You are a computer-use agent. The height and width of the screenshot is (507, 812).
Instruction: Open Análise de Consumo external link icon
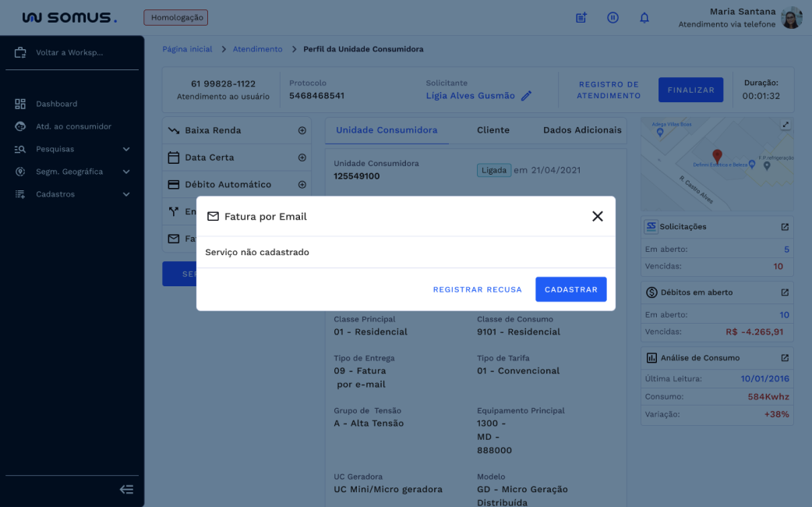tap(786, 357)
